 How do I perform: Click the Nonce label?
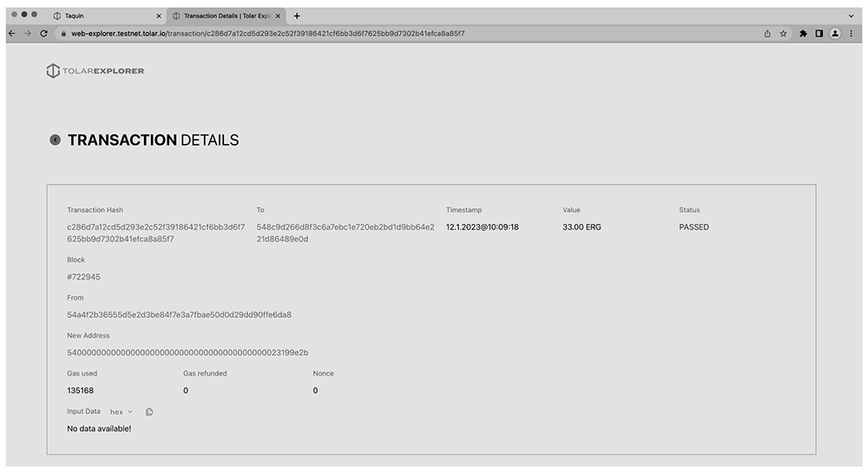coord(323,373)
